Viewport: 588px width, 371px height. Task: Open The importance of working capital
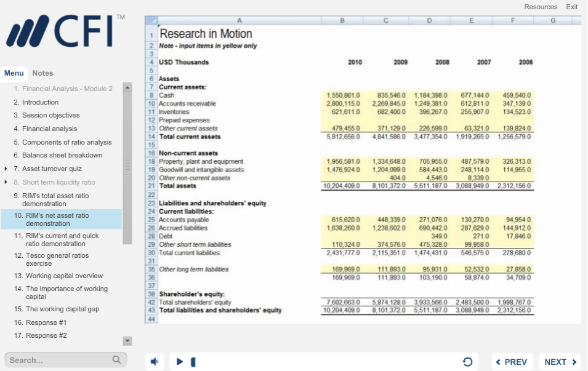click(61, 293)
